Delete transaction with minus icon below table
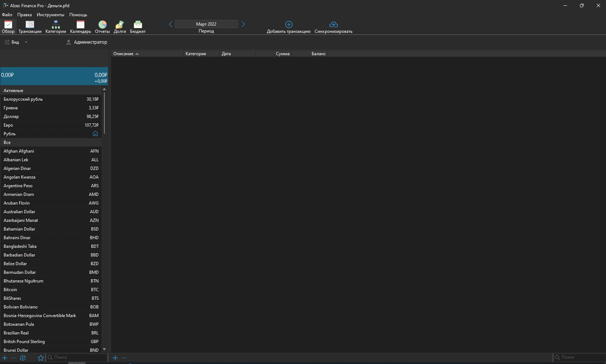The image size is (606, 364). (124, 358)
